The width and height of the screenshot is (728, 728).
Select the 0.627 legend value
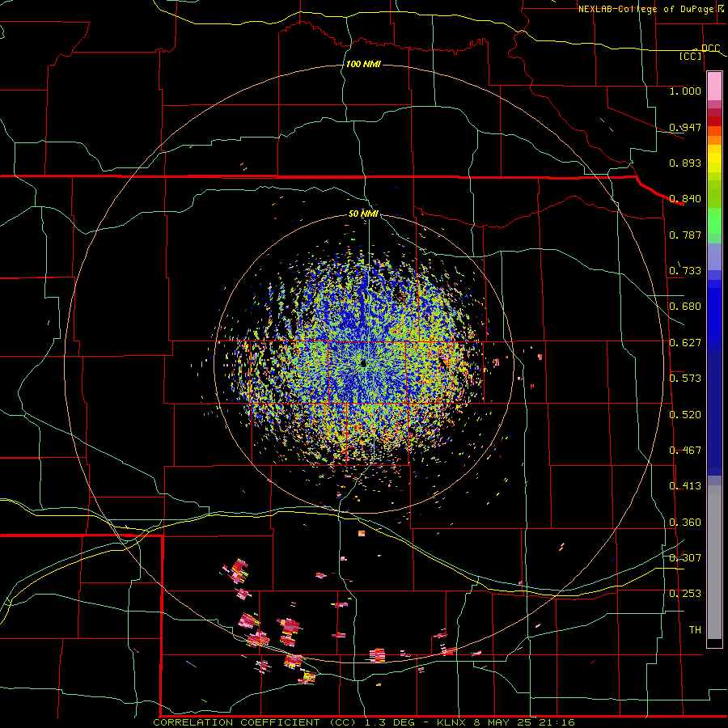(685, 343)
